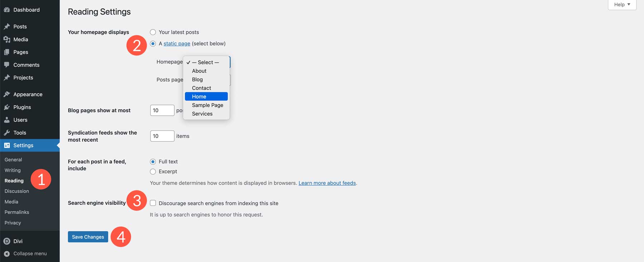Choose 'Blog' in the Homepage dropdown
The width and height of the screenshot is (644, 262).
(206, 79)
